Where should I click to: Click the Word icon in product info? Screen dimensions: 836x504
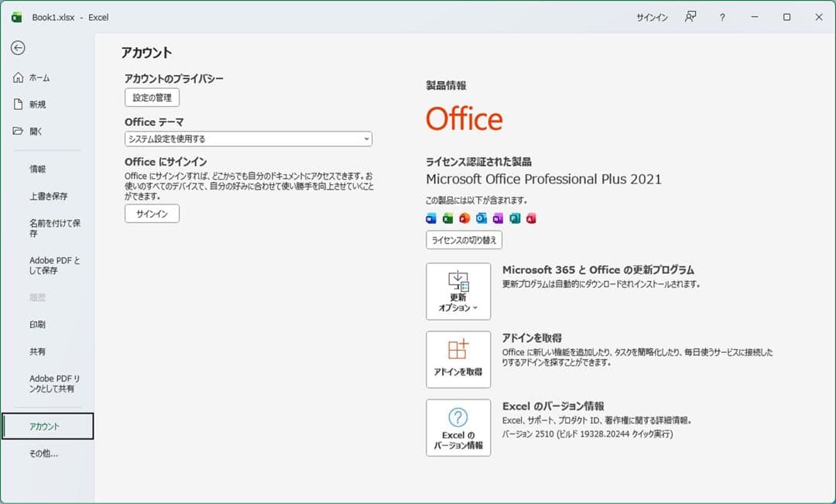tap(431, 218)
